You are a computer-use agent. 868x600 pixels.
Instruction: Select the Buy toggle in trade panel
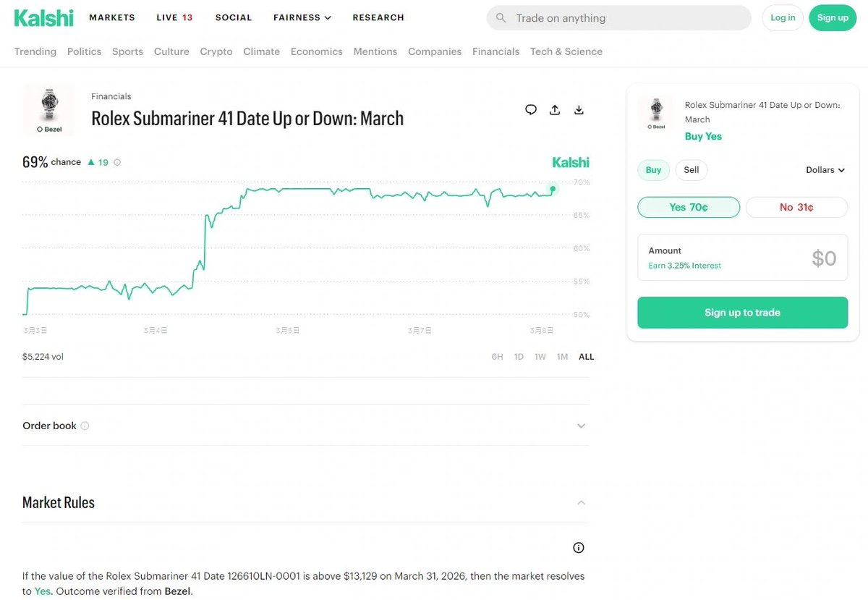(x=654, y=170)
